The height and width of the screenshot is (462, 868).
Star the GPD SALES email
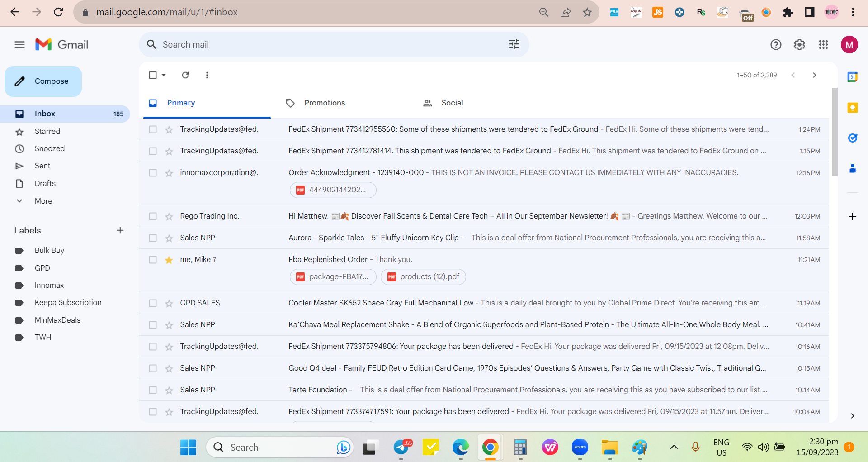(169, 303)
